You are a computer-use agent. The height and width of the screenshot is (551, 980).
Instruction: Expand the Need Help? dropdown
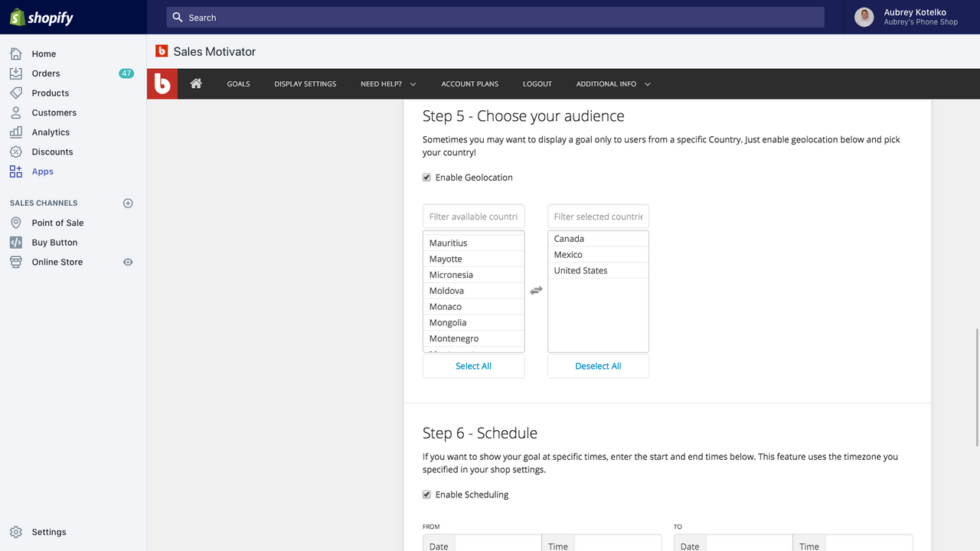pos(388,84)
